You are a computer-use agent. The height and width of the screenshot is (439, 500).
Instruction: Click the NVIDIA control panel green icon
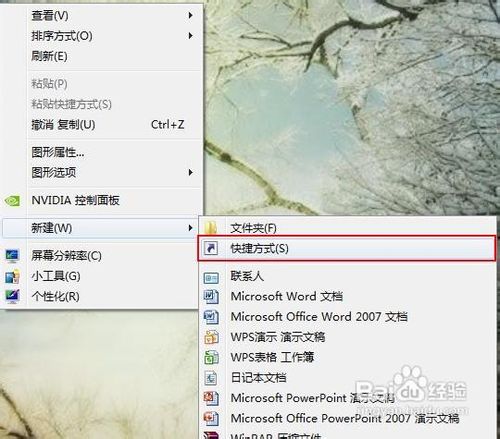pyautogui.click(x=12, y=200)
